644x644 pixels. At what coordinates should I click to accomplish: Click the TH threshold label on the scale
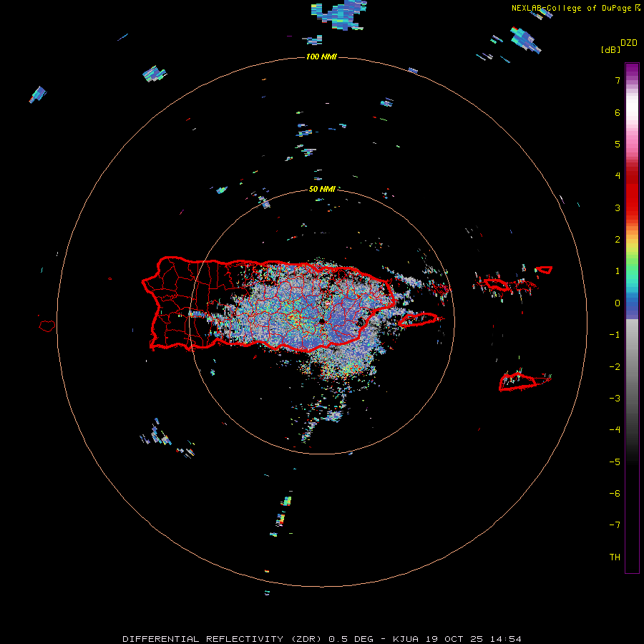coord(615,557)
